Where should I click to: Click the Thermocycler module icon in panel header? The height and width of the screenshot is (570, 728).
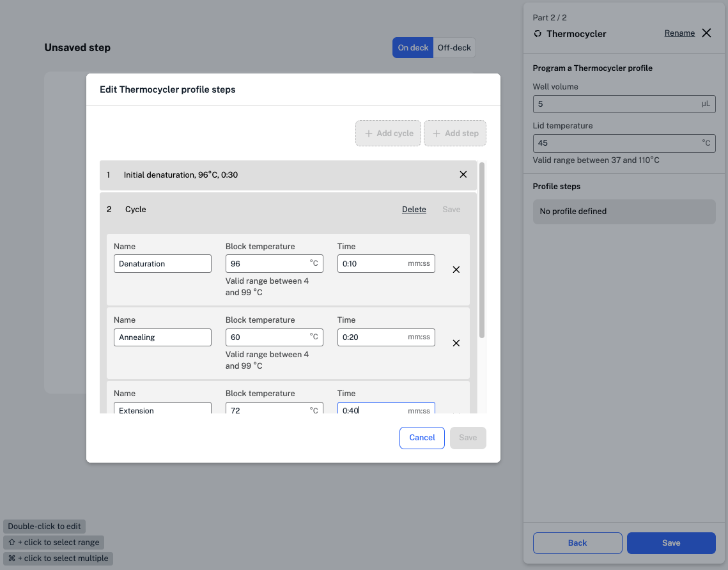[538, 34]
